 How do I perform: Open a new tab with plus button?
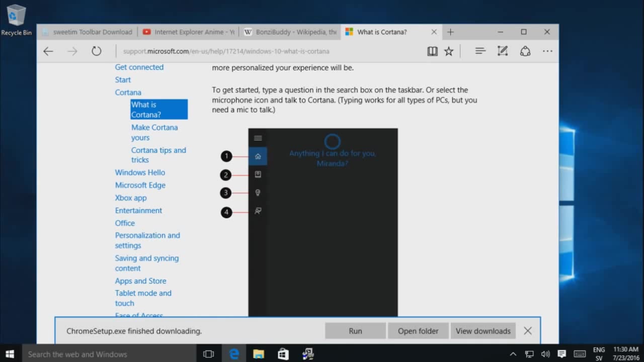pyautogui.click(x=450, y=32)
